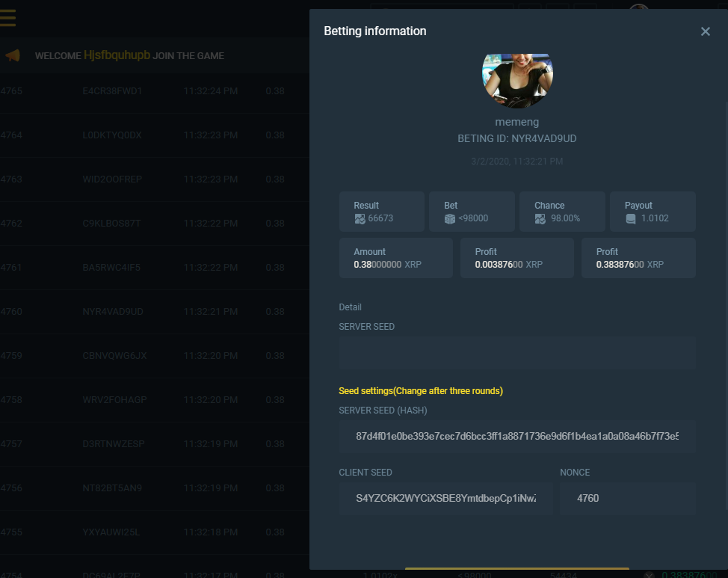Click the Result dice icon

point(360,218)
